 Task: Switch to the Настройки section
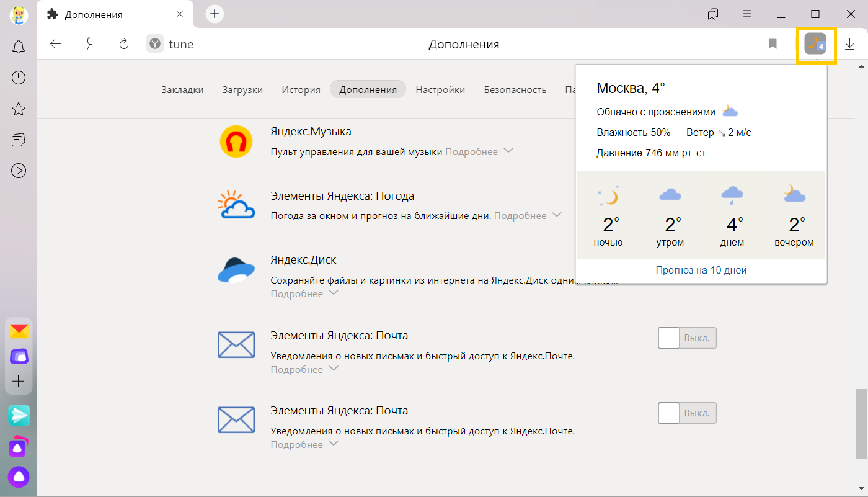(x=440, y=89)
